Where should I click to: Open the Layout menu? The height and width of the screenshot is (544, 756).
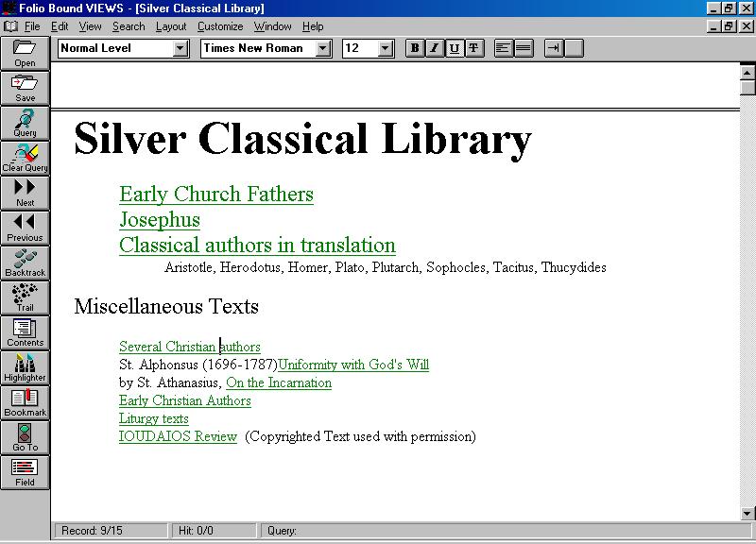(x=171, y=26)
